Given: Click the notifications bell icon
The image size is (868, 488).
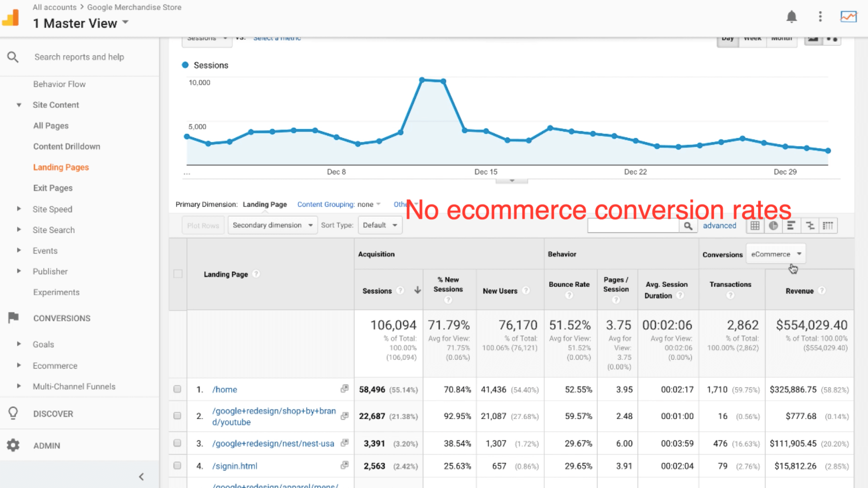Looking at the screenshot, I should [792, 17].
